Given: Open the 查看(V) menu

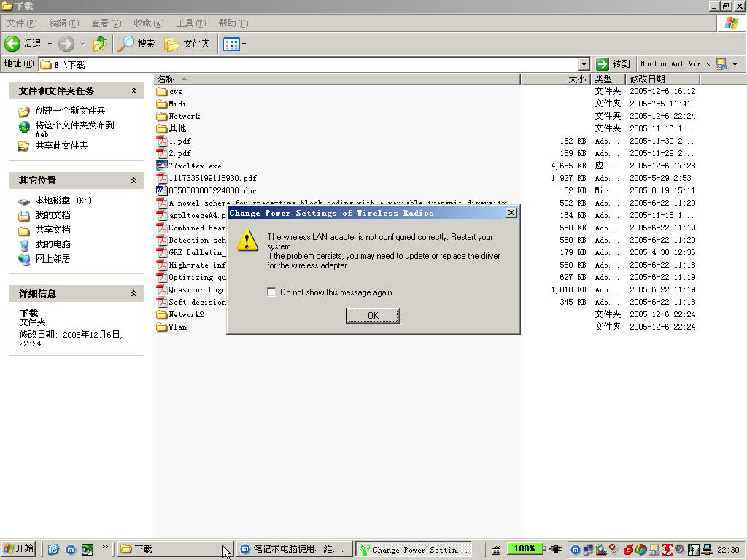Looking at the screenshot, I should coord(106,23).
